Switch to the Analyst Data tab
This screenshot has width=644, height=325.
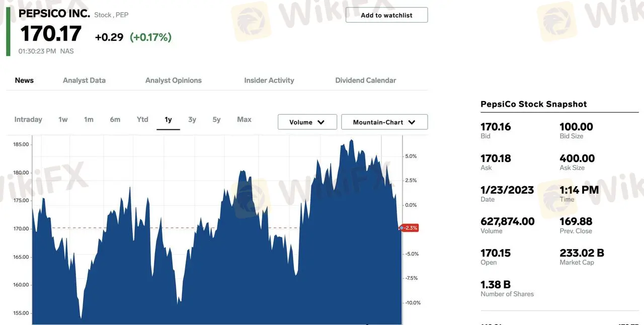[x=84, y=80]
